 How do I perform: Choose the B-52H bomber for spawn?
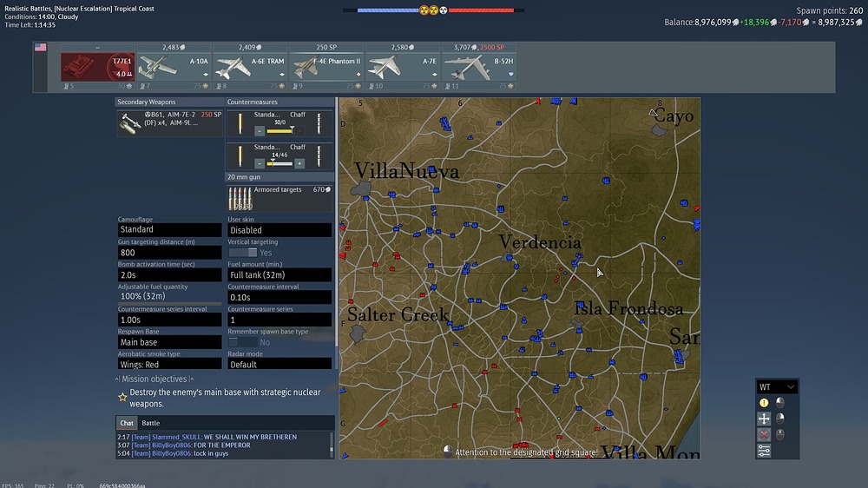[x=480, y=67]
